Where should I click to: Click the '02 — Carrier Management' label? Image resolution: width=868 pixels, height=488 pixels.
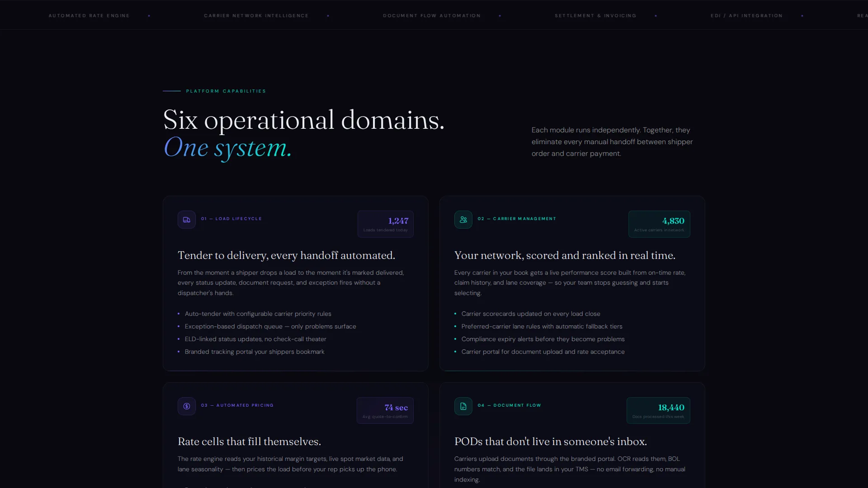point(517,219)
